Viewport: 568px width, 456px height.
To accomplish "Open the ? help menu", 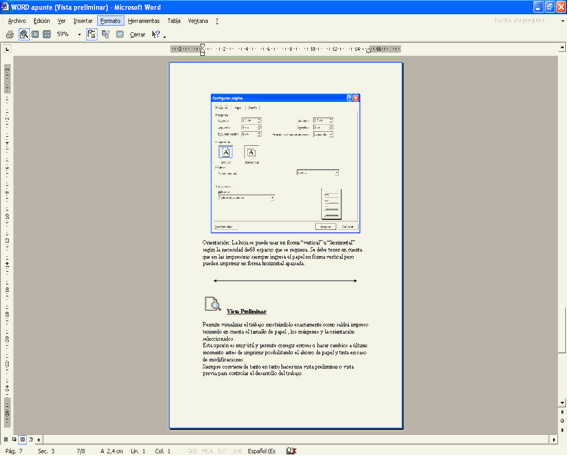I will tap(217, 21).
